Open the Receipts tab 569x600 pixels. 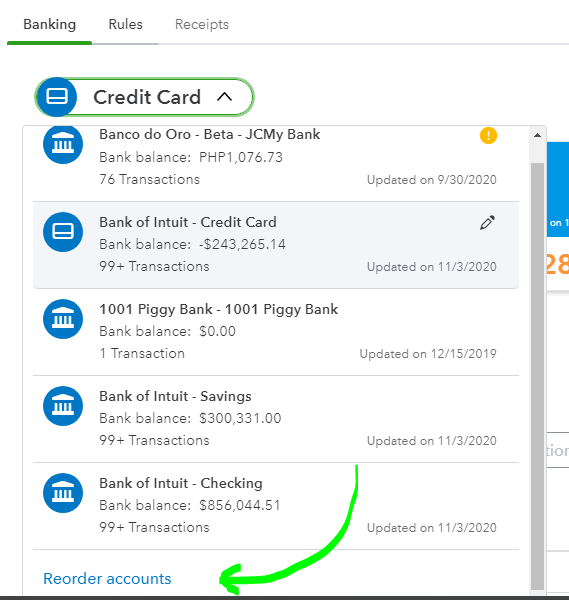tap(202, 24)
